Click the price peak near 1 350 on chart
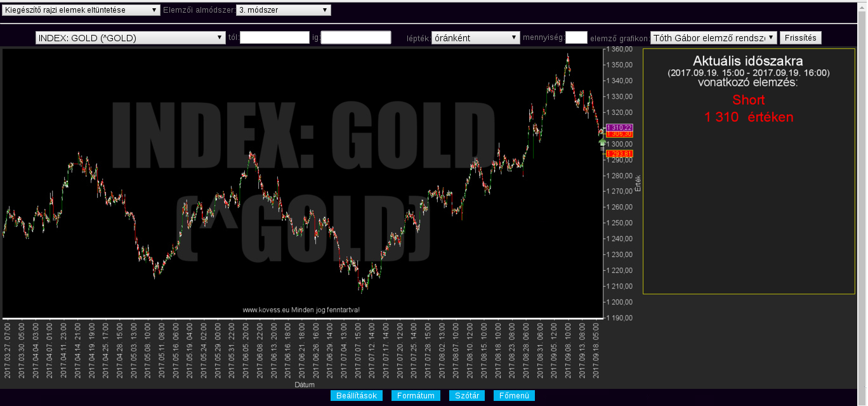The width and height of the screenshot is (868, 406). point(568,57)
